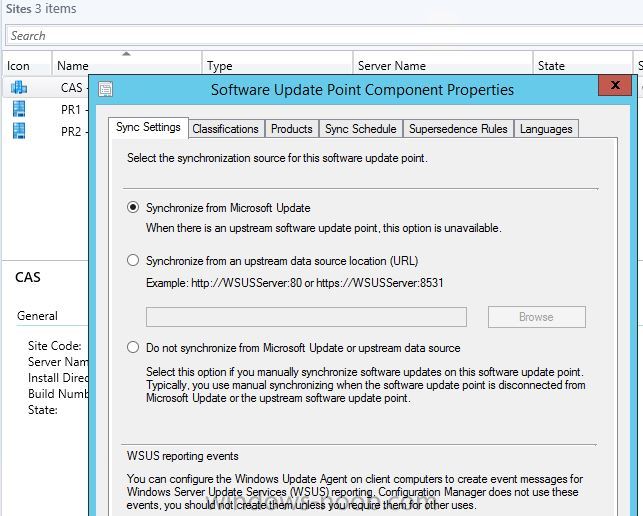The image size is (643, 516).
Task: Select Do not synchronize from Microsoft Update option
Action: [x=133, y=347]
